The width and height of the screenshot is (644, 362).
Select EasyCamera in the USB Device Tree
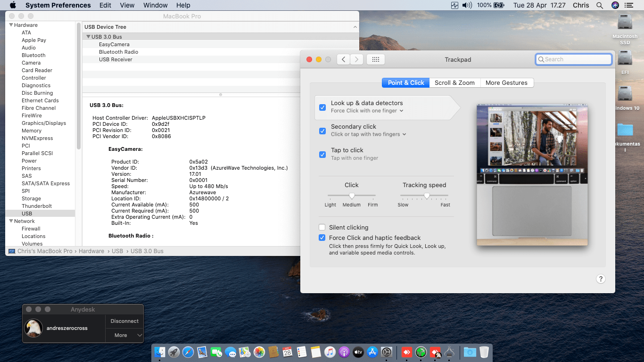[x=114, y=44]
